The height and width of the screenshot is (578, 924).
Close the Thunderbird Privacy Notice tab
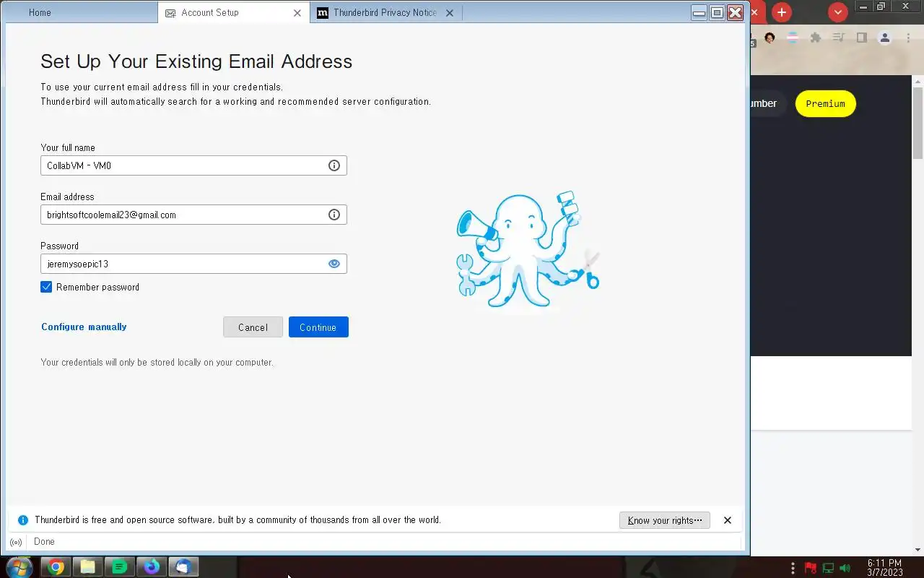450,13
